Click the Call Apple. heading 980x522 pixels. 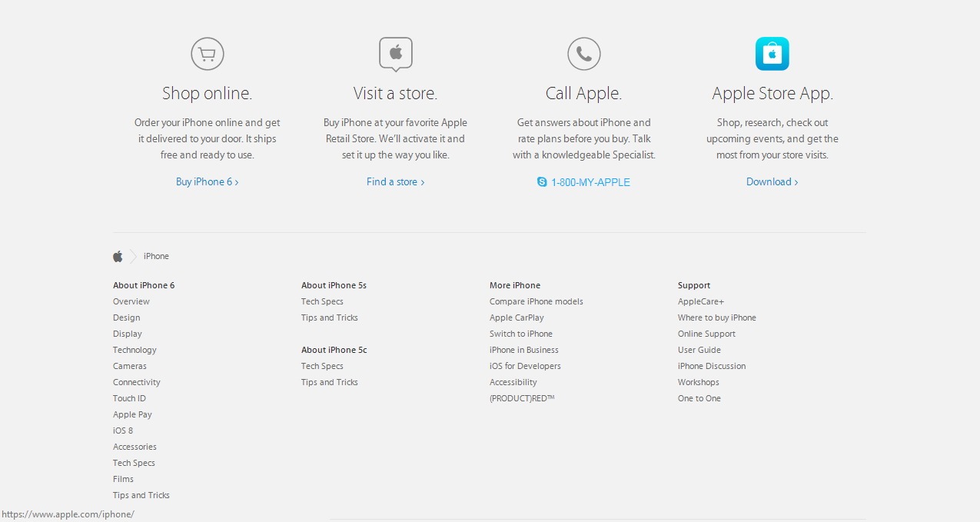584,94
